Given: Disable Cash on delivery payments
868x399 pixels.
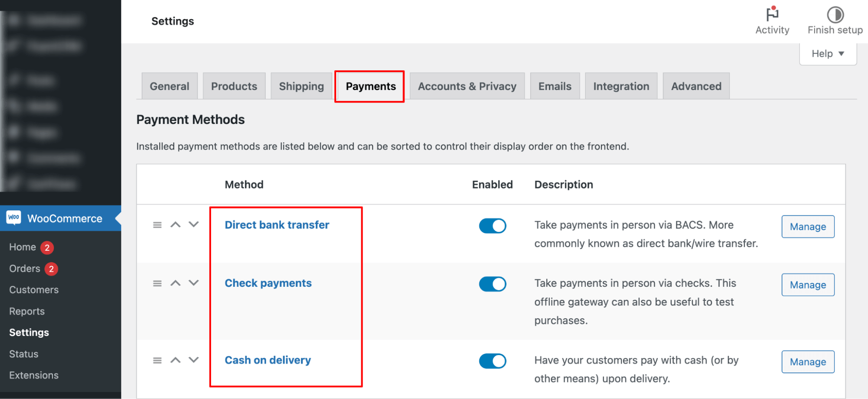Looking at the screenshot, I should [492, 361].
